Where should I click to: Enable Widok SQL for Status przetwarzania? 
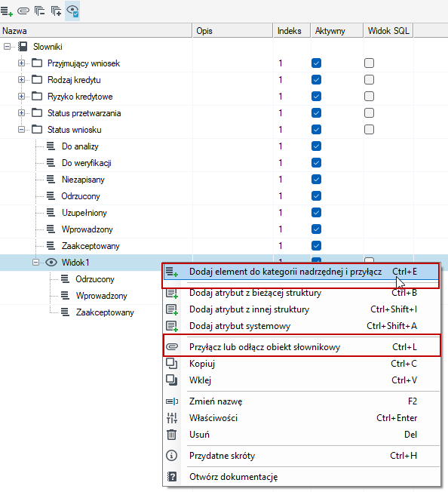tap(369, 113)
